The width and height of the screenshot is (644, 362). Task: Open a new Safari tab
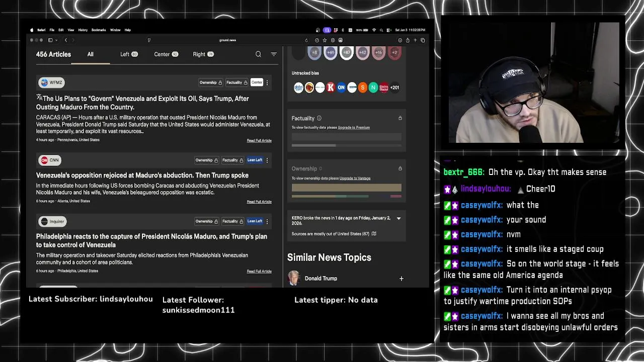click(x=415, y=40)
